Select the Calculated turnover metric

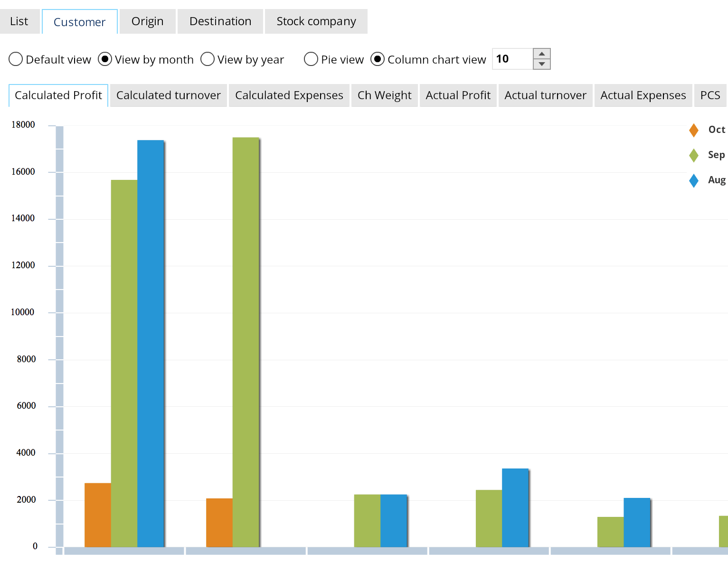(x=168, y=95)
